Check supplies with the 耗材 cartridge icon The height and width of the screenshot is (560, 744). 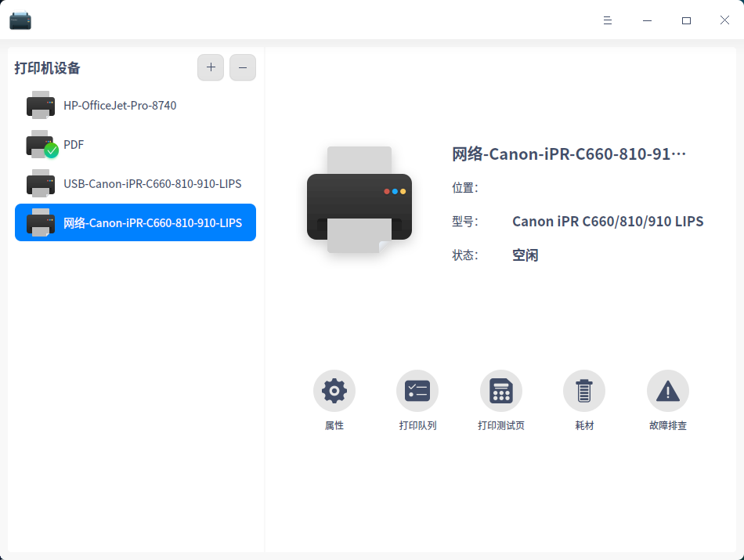point(584,390)
